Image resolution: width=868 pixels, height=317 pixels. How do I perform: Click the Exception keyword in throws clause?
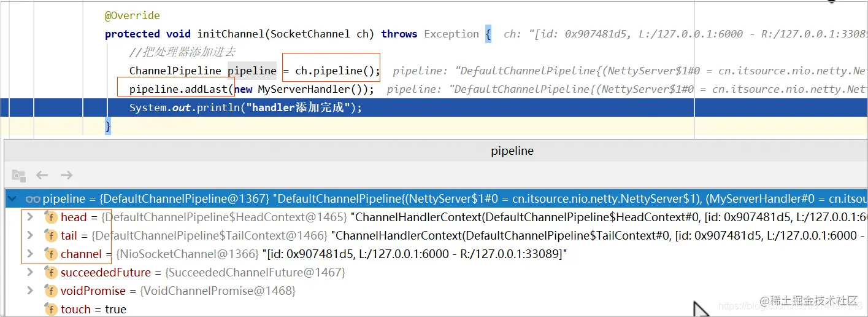tap(451, 34)
